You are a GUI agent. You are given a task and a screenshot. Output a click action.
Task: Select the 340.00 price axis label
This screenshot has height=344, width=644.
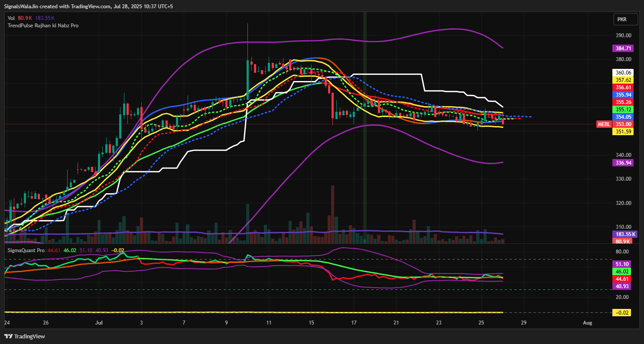(623, 155)
